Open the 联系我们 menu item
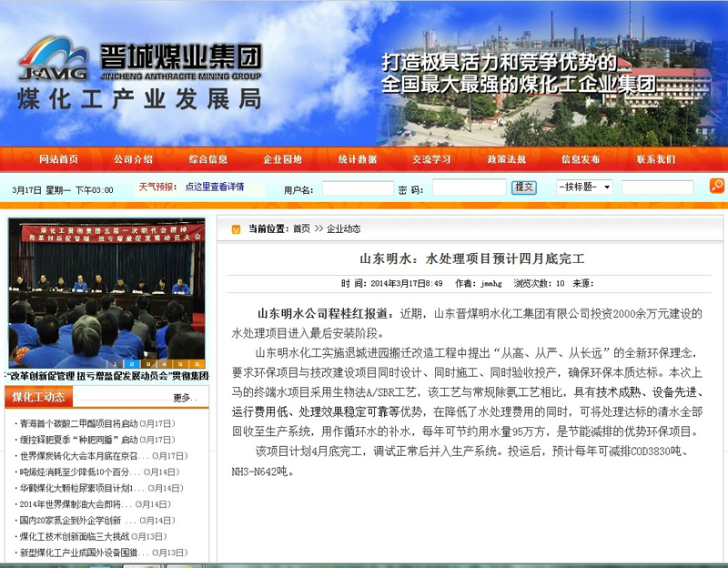 pyautogui.click(x=655, y=159)
